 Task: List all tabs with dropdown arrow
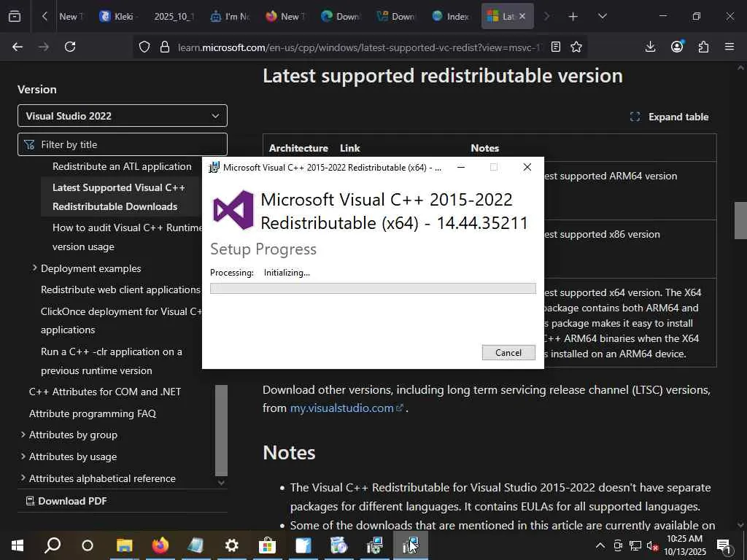click(602, 16)
